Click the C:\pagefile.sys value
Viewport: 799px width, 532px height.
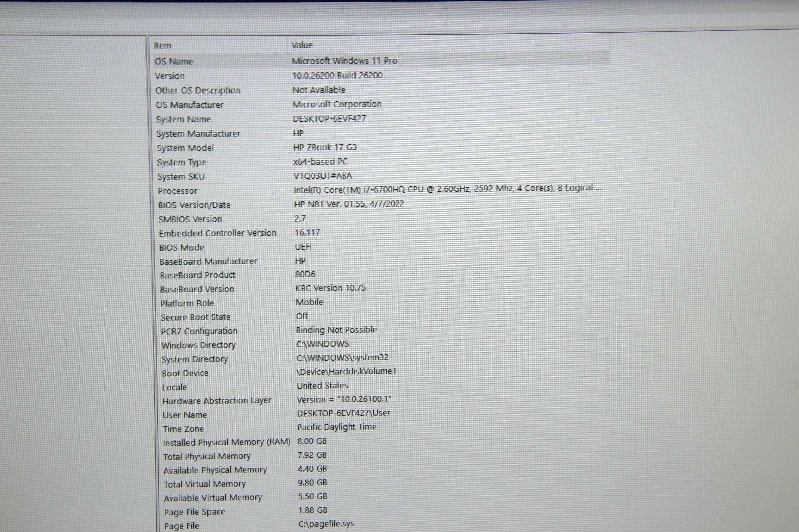(326, 524)
